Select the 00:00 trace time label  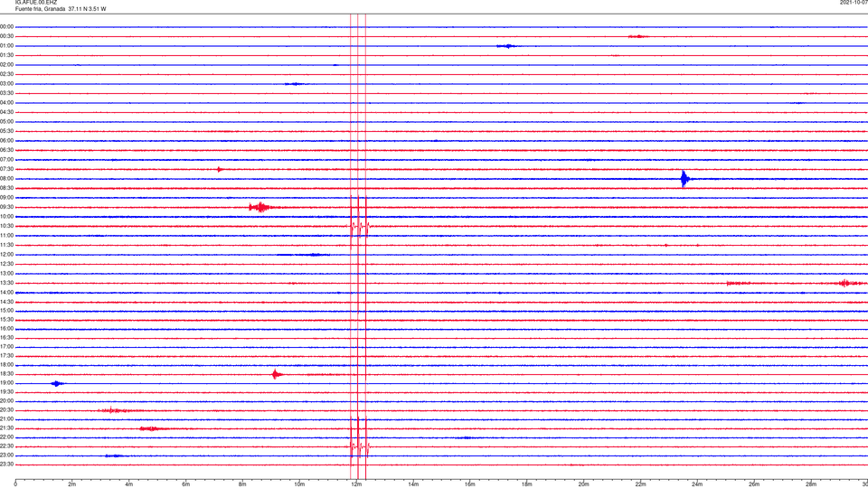[x=6, y=26]
